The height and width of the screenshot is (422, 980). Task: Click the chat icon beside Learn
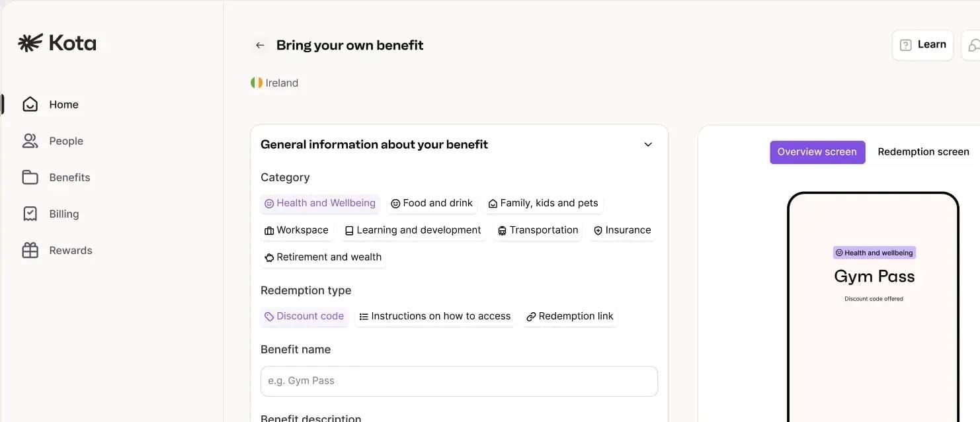(972, 45)
